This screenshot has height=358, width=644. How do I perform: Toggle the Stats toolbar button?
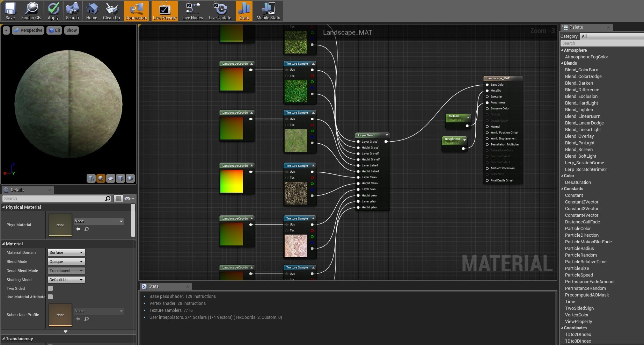(x=244, y=11)
